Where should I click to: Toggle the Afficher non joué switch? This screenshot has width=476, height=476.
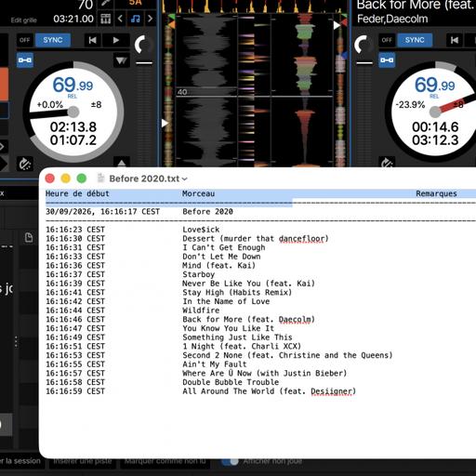tap(231, 461)
